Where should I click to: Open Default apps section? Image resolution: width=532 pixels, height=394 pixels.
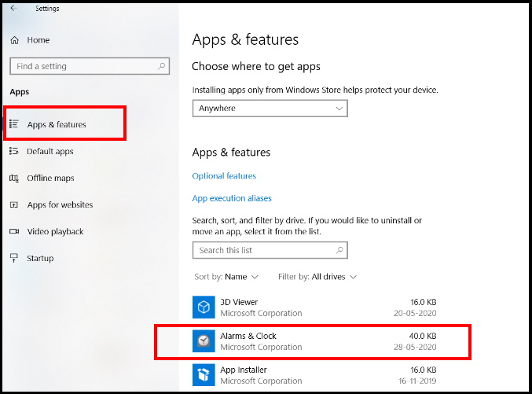(50, 151)
